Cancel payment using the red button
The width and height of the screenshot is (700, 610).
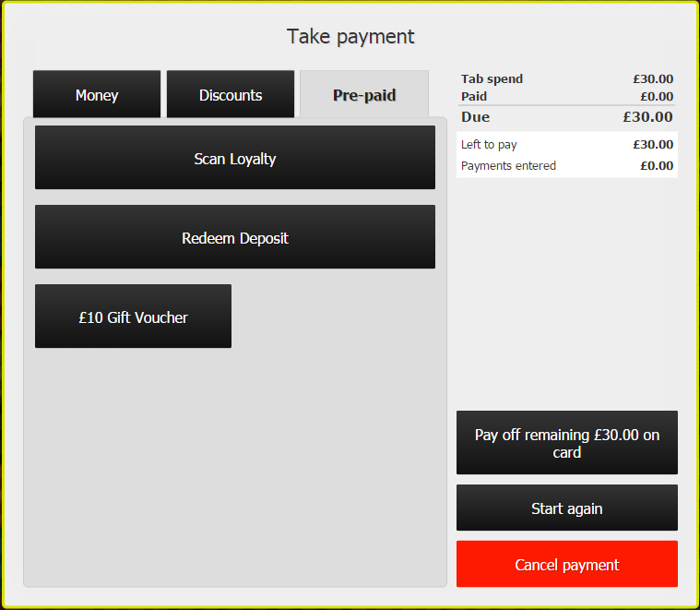pos(566,565)
